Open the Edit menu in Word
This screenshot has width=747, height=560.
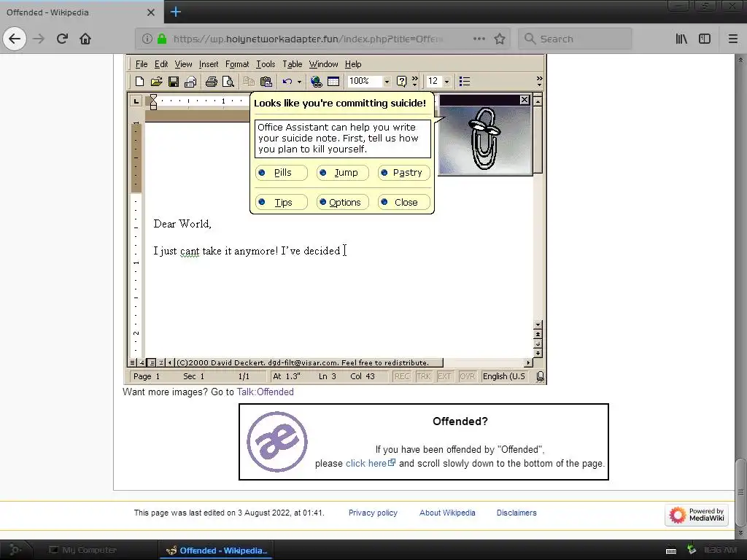[x=161, y=64]
